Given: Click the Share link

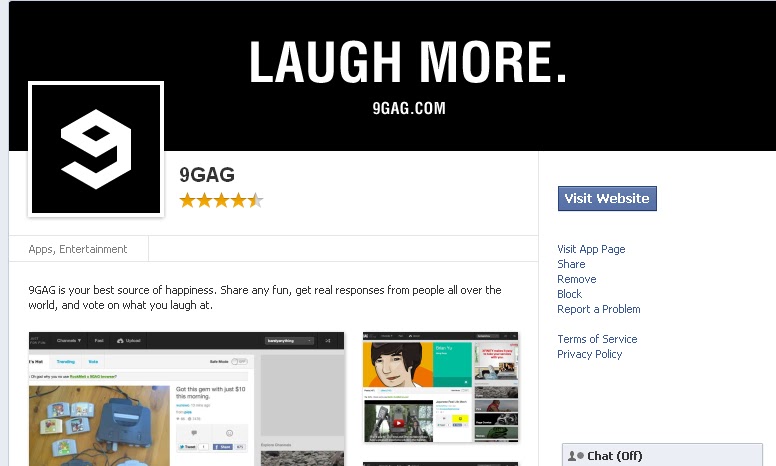Looking at the screenshot, I should pyautogui.click(x=571, y=264).
